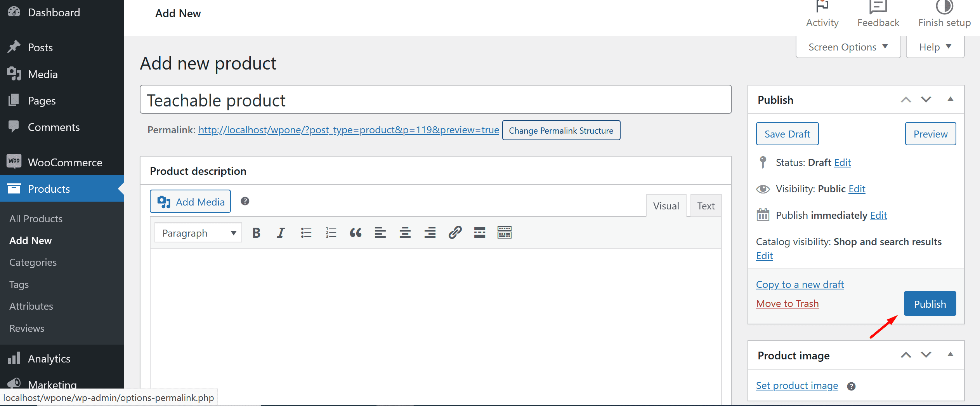Switch to the Visual editor tab
Image resolution: width=980 pixels, height=406 pixels.
666,206
